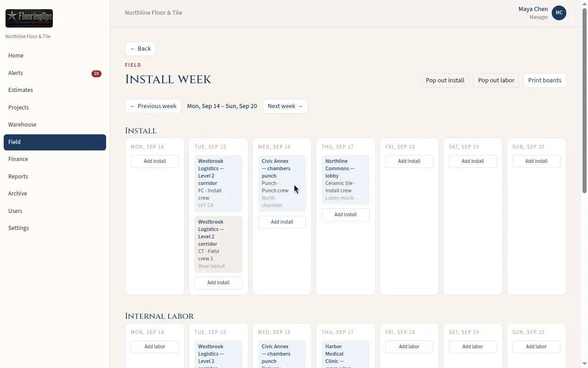Open Northline Commons lobby install card

345,180
